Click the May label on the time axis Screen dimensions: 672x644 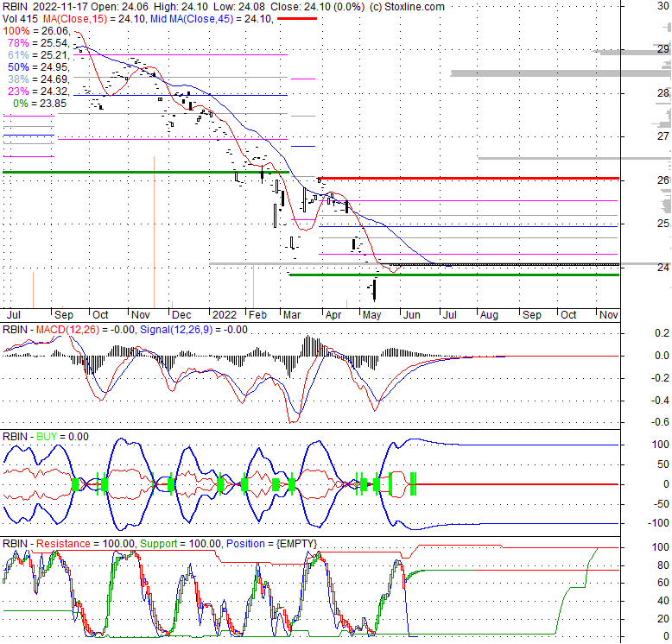(371, 315)
